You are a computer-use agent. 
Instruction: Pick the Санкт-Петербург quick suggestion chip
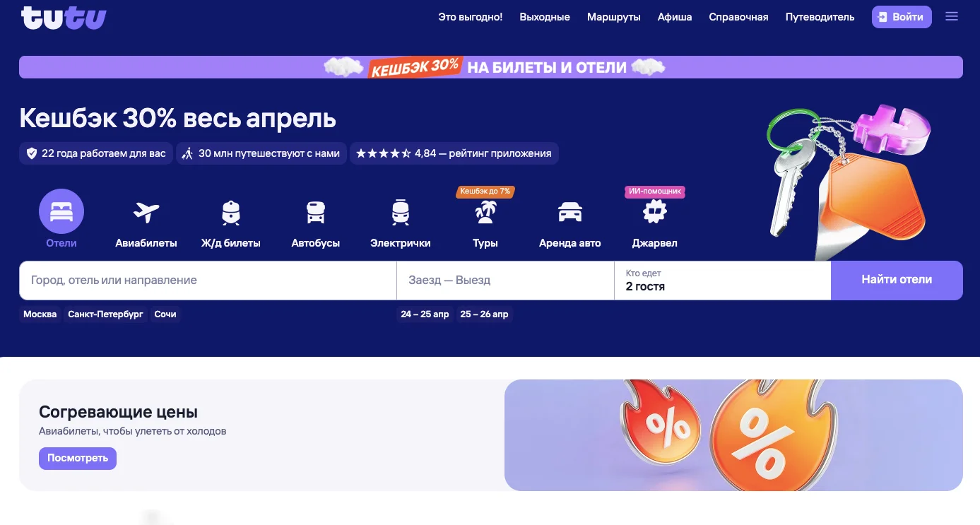[105, 314]
